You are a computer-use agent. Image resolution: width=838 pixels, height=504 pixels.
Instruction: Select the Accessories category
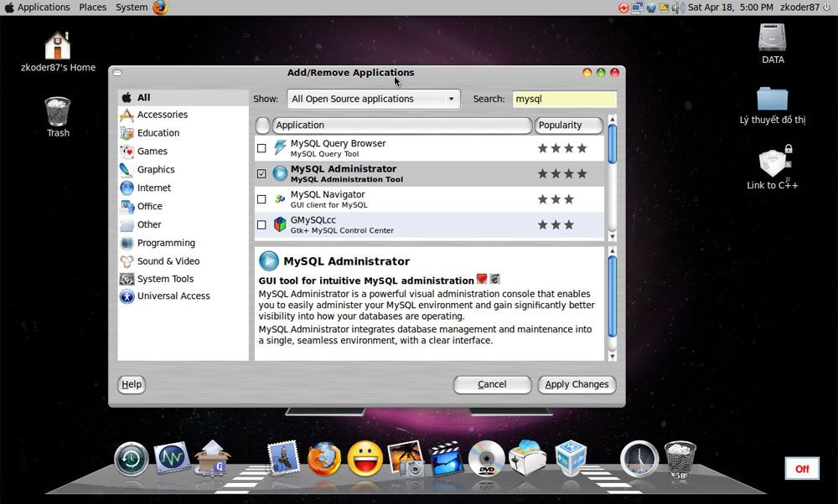(183, 115)
